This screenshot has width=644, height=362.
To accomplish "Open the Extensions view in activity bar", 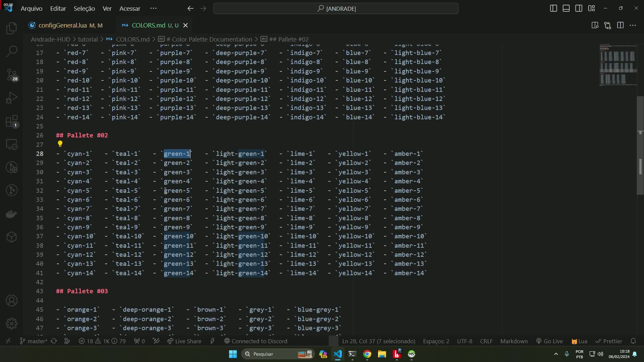I will point(12,121).
